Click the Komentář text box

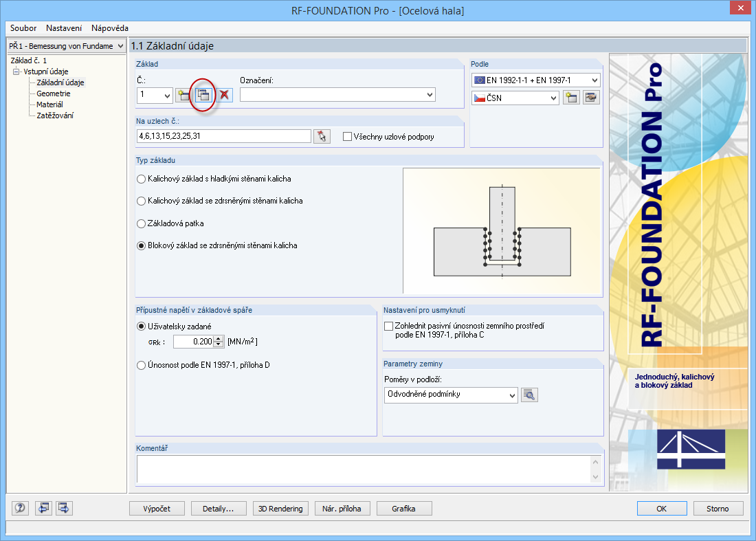click(364, 470)
